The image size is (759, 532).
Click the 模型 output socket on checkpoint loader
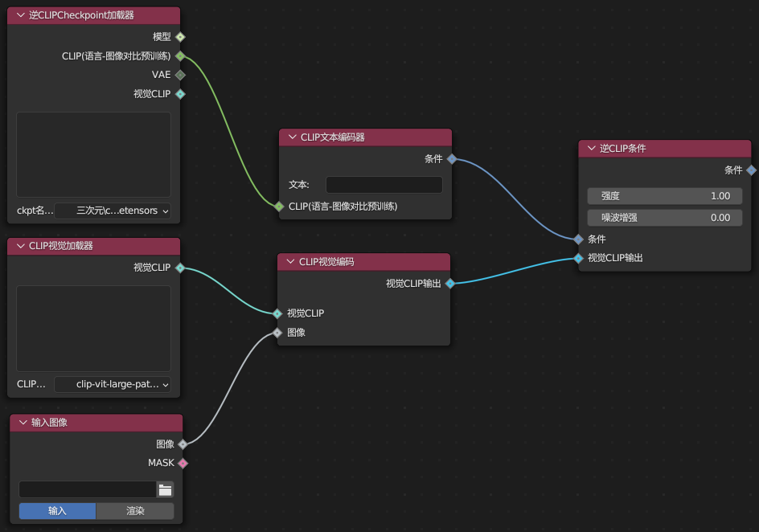tap(180, 37)
